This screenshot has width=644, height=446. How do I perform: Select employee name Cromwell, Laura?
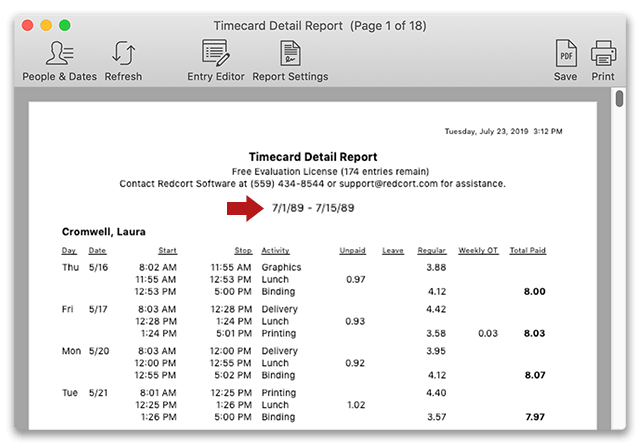pyautogui.click(x=104, y=232)
